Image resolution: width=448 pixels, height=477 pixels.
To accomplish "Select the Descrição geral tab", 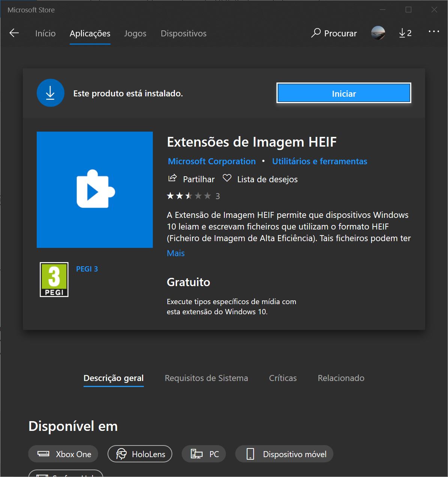I will click(113, 378).
